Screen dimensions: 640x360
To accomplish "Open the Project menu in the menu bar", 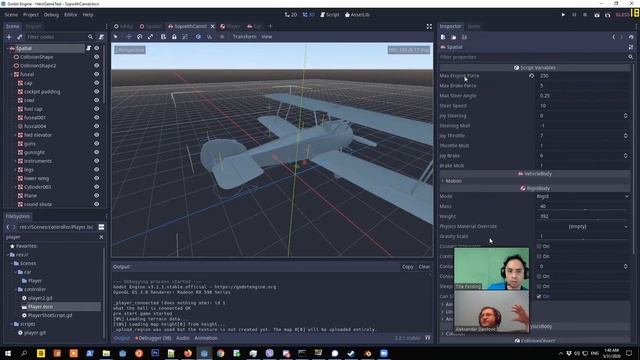I will pos(31,15).
